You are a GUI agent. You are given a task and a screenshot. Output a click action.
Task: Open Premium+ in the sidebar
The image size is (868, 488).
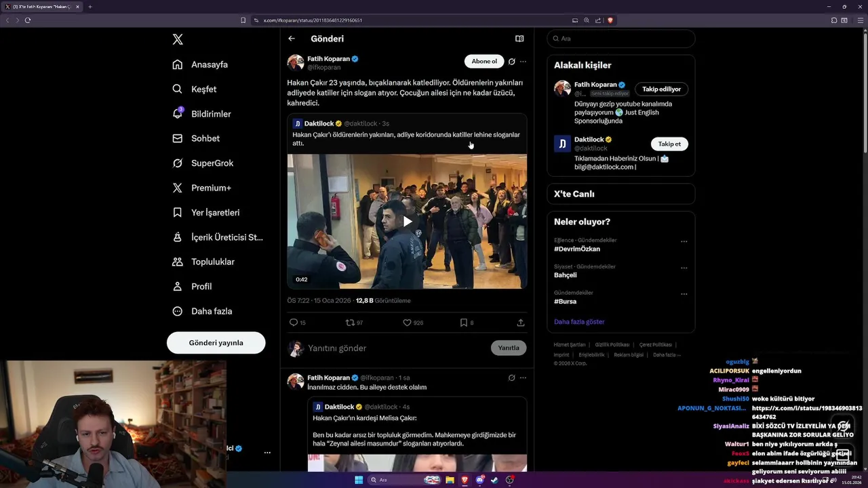coord(201,188)
